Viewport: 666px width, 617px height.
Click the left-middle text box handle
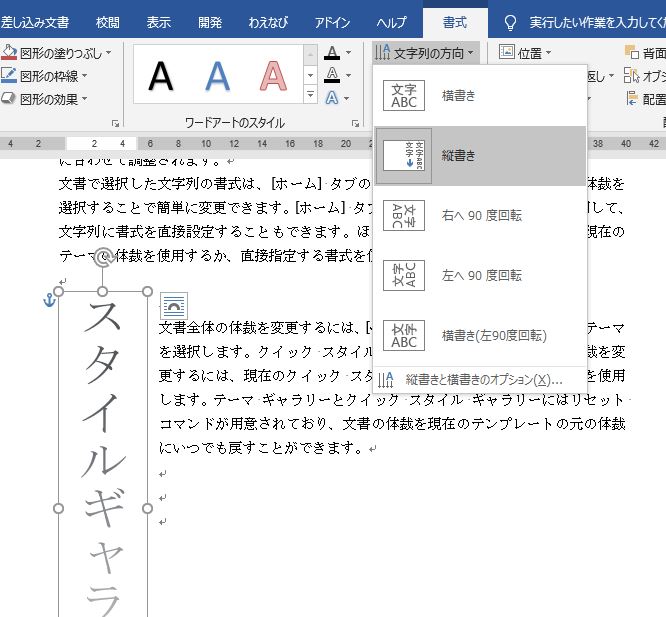point(59,508)
